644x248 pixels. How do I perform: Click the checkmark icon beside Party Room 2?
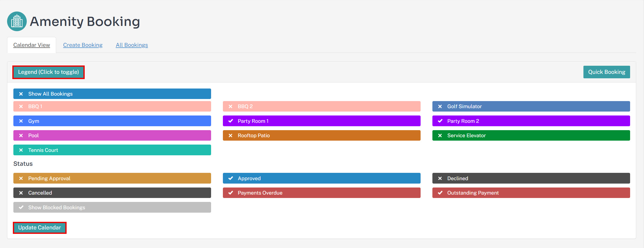coord(440,121)
